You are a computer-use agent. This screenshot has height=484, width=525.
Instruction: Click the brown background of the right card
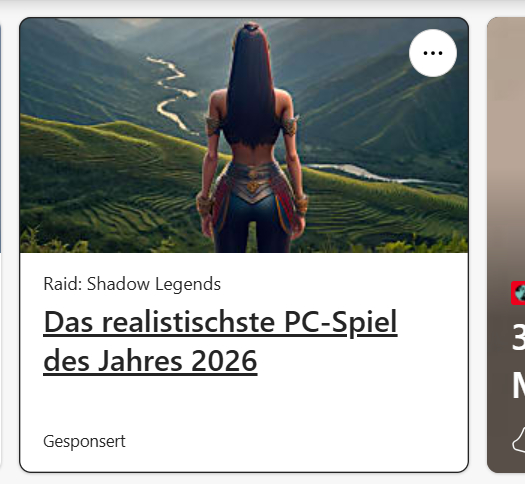point(499,368)
